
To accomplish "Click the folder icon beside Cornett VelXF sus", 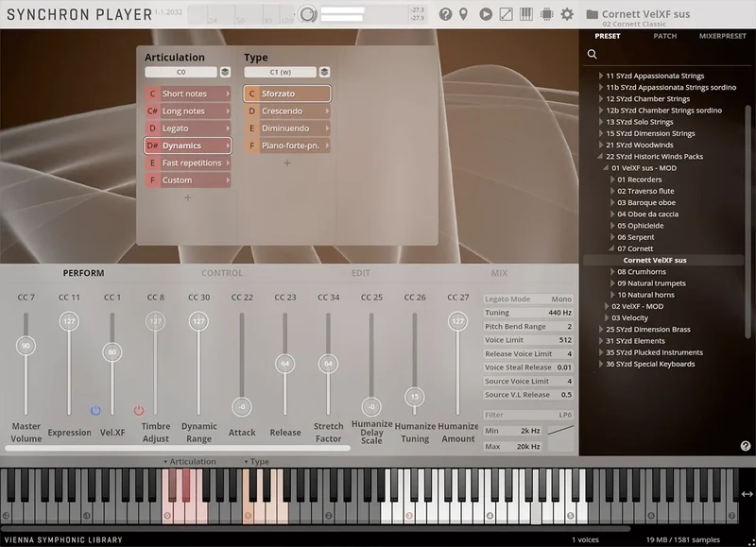I will [592, 14].
